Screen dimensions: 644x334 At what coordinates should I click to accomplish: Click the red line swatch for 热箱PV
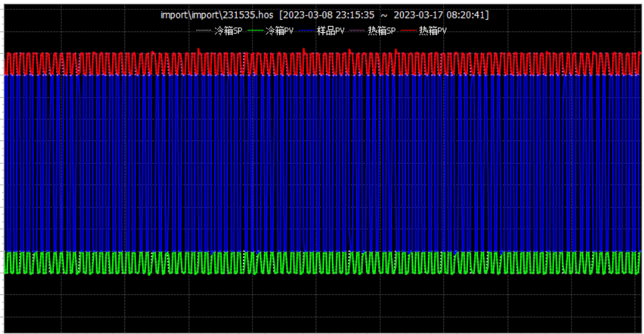point(409,31)
